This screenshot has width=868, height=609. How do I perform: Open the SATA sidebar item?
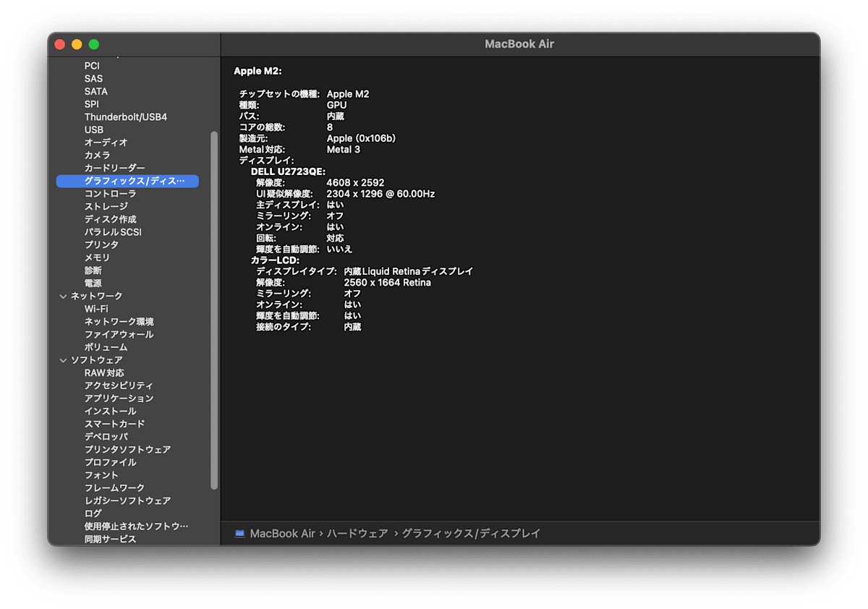95,92
